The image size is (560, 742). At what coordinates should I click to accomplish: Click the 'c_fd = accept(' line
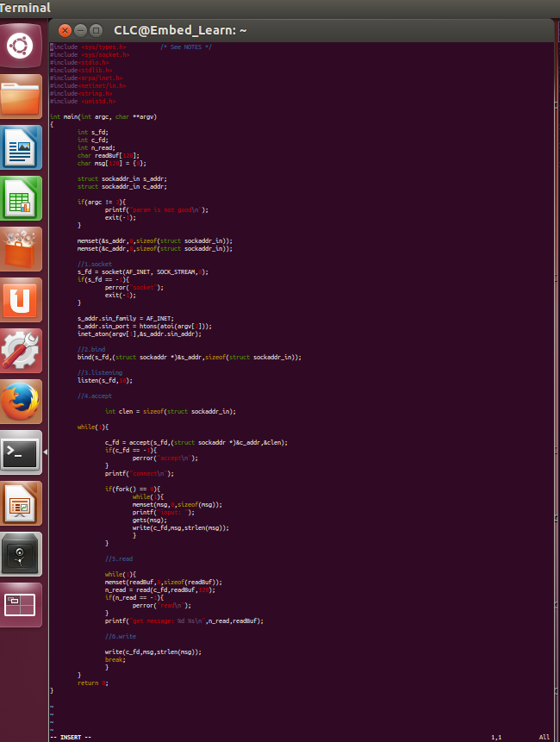coord(196,442)
